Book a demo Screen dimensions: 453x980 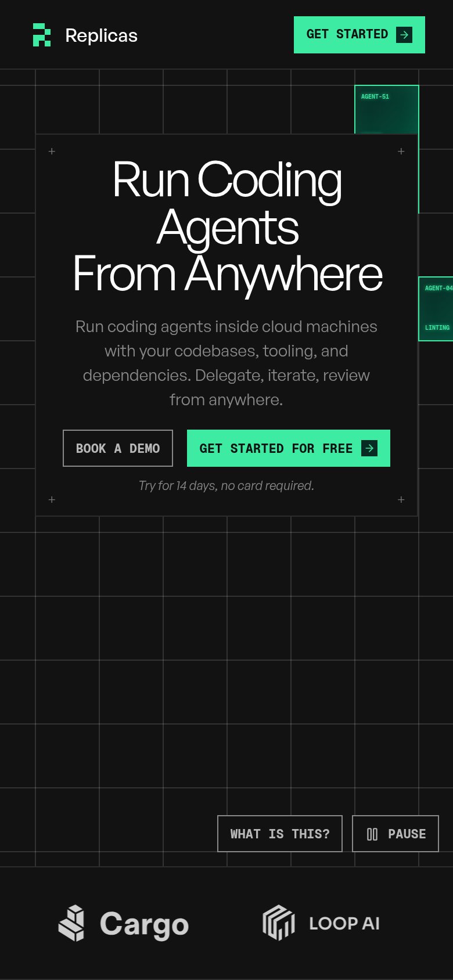click(118, 448)
